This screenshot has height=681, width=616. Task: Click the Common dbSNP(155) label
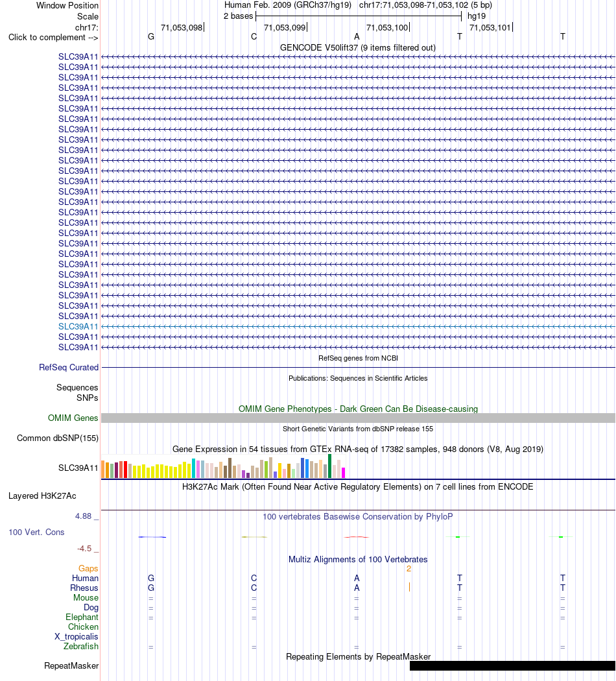(58, 438)
